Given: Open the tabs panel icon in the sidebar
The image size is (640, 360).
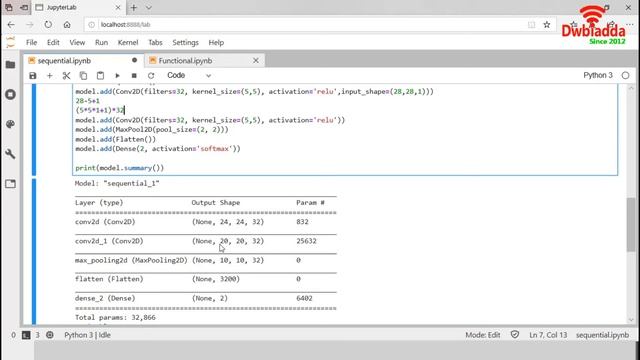Looking at the screenshot, I should (11, 184).
